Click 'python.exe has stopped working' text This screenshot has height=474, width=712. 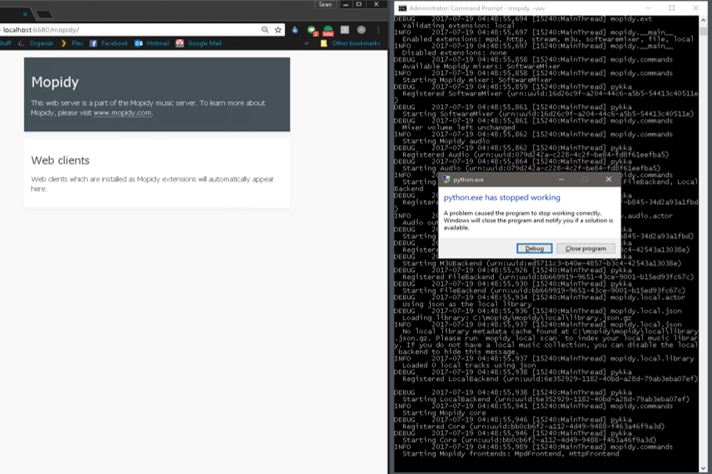502,198
